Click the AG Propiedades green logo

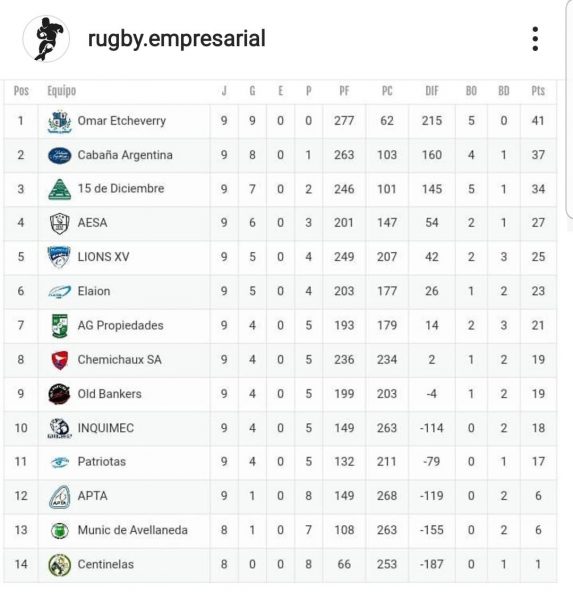[x=59, y=326]
